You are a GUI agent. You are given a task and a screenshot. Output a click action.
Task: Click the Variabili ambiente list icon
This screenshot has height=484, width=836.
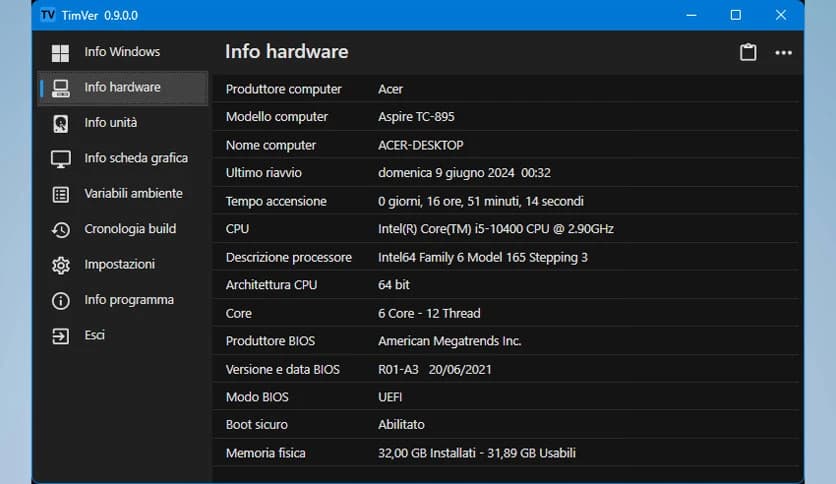coord(60,195)
